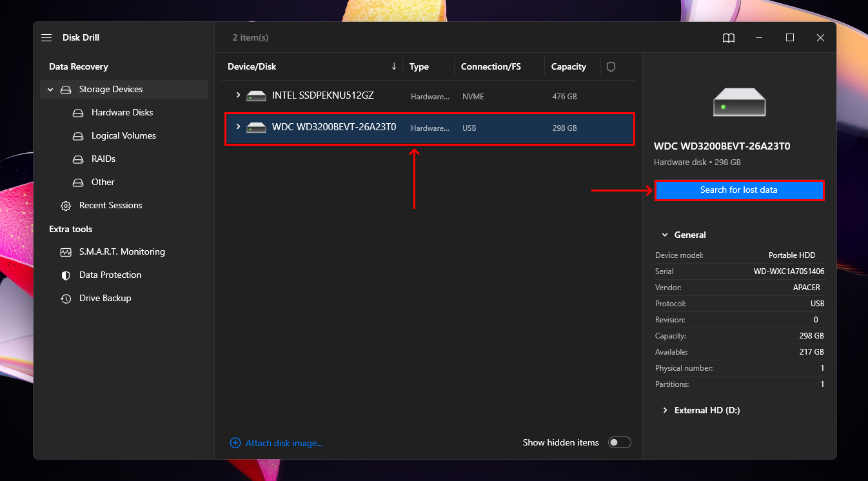Screen dimensions: 868x481
Task: Click the Extra tools section heading
Action: click(x=71, y=229)
